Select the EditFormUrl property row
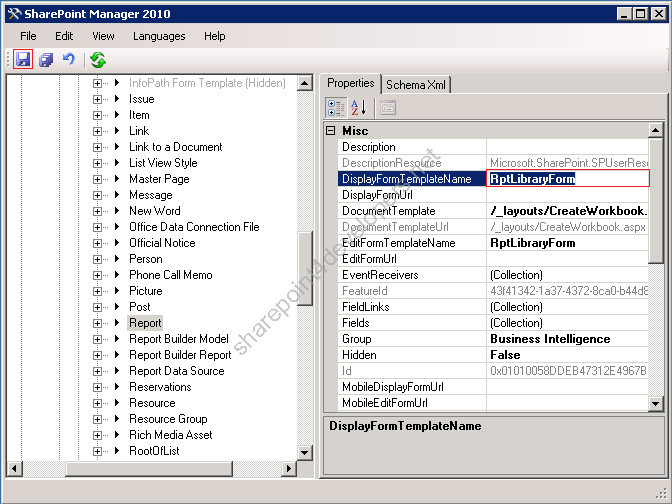Image resolution: width=672 pixels, height=504 pixels. 493,259
